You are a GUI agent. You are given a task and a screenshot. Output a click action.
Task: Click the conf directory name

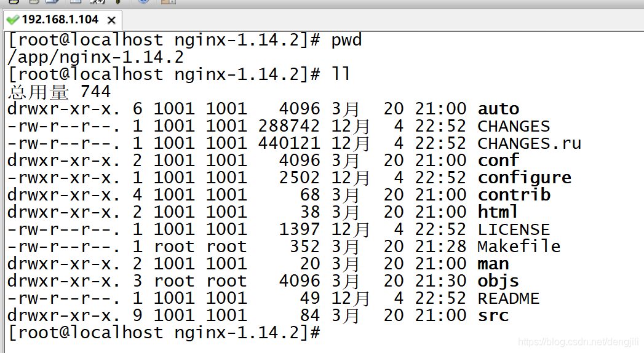[x=499, y=161]
